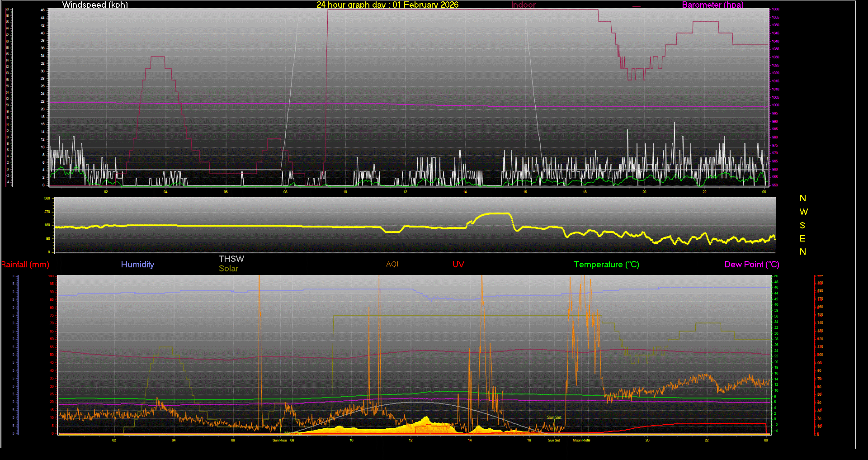The height and width of the screenshot is (460, 868).
Task: Select the Windspeed (kph) legend label
Action: click(95, 5)
